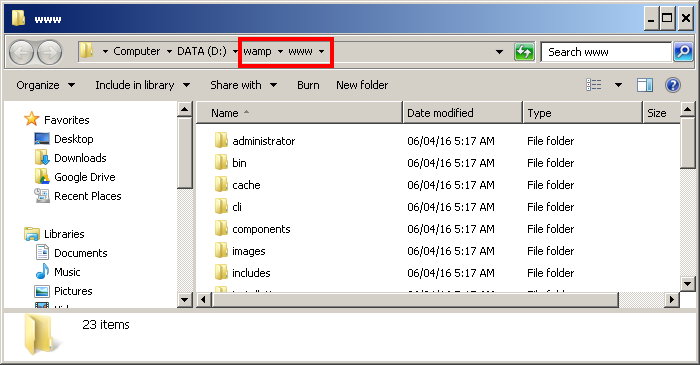Open Google Drive in Favorites
Screen dimensions: 700x365
[x=75, y=177]
